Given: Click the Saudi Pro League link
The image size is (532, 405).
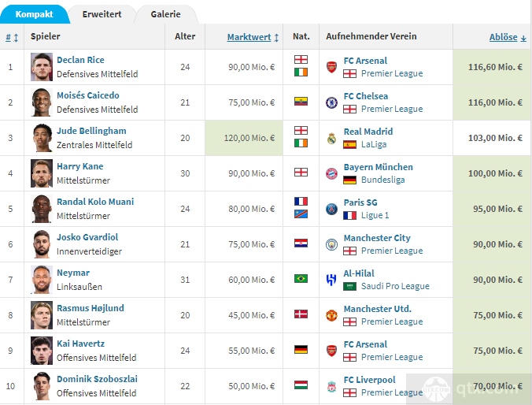Looking at the screenshot, I should click(395, 286).
